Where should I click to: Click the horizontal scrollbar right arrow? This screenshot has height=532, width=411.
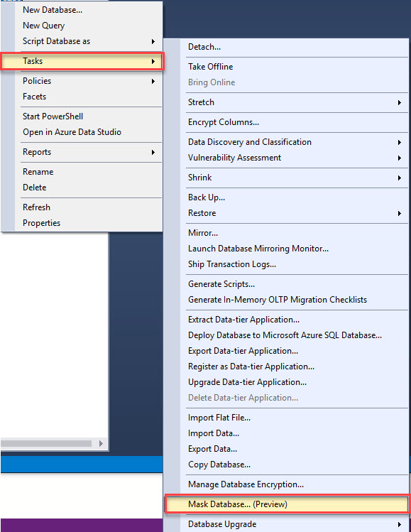pos(101,443)
